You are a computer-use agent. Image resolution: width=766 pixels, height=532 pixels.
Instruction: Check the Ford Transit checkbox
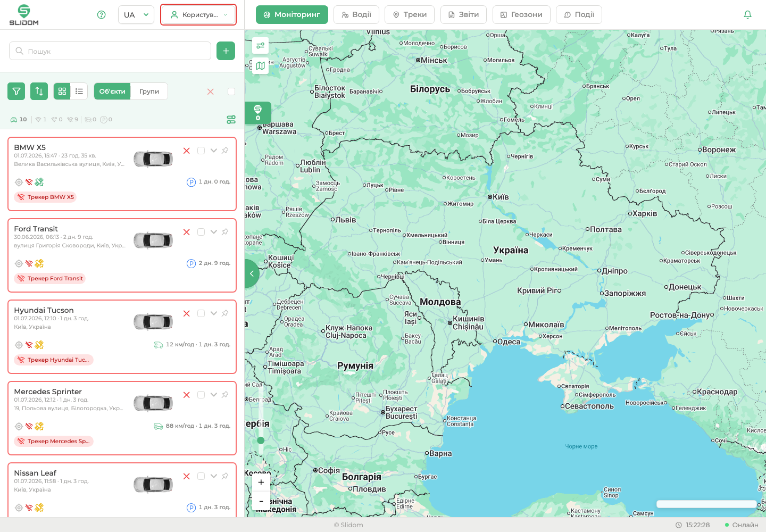coord(201,232)
